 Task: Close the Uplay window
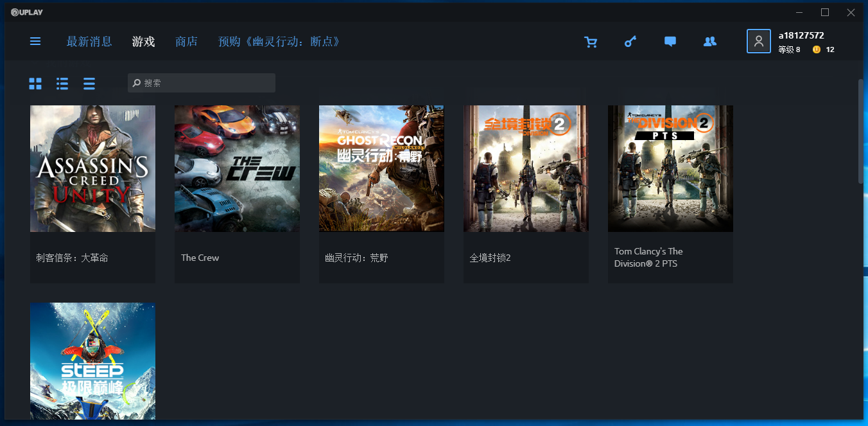point(851,12)
